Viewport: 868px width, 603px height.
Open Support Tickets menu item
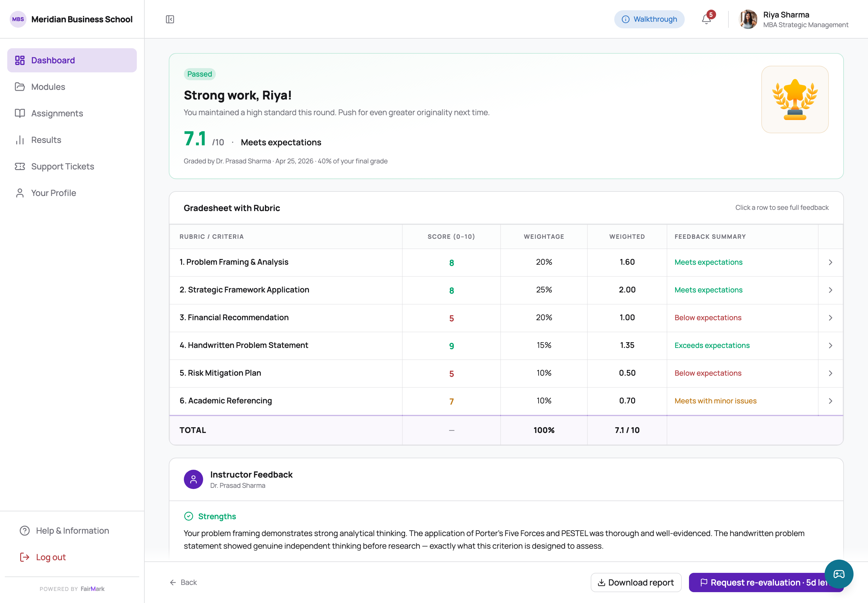(x=72, y=167)
